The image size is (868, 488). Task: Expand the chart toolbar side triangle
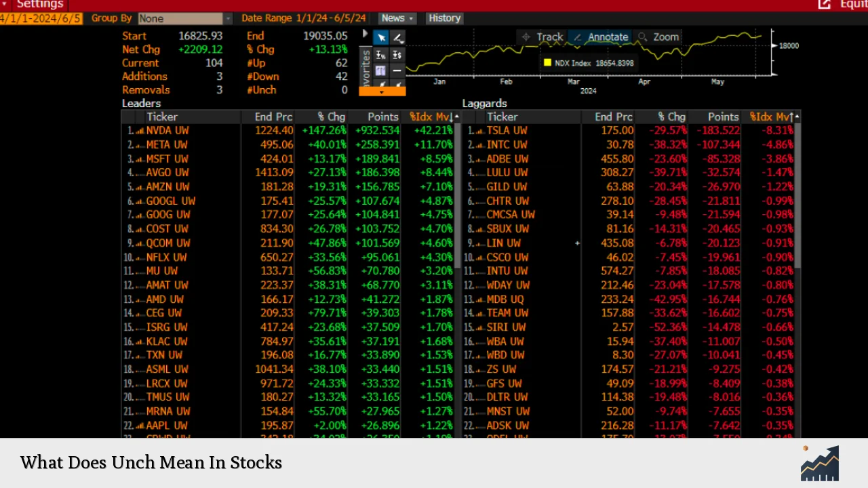coord(366,33)
